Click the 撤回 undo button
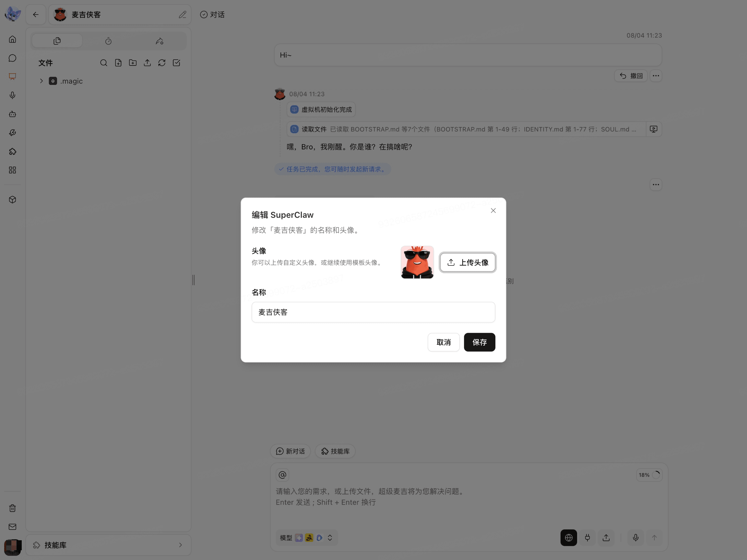Viewport: 747px width, 560px height. 631,76
